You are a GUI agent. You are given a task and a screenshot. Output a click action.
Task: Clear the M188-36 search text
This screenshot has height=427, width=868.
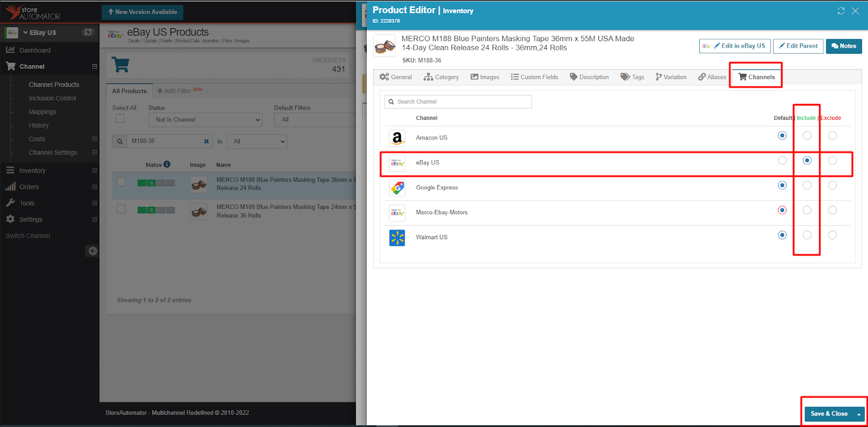tap(206, 141)
